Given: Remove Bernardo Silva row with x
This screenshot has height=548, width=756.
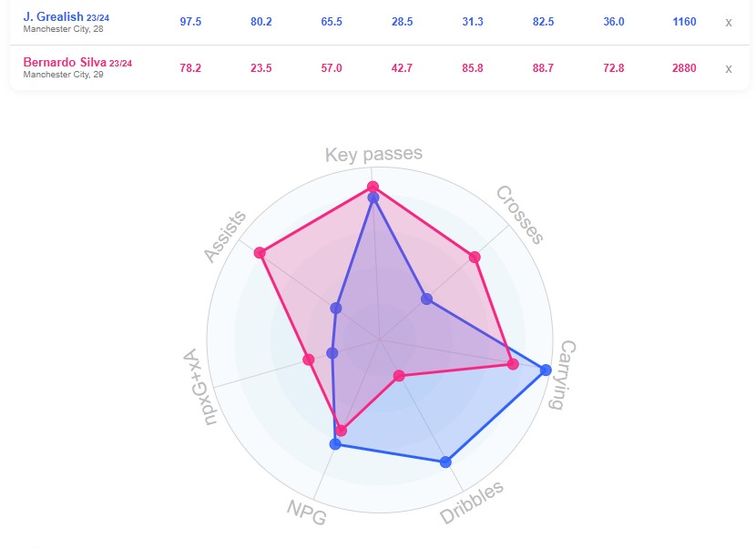Looking at the screenshot, I should [728, 68].
